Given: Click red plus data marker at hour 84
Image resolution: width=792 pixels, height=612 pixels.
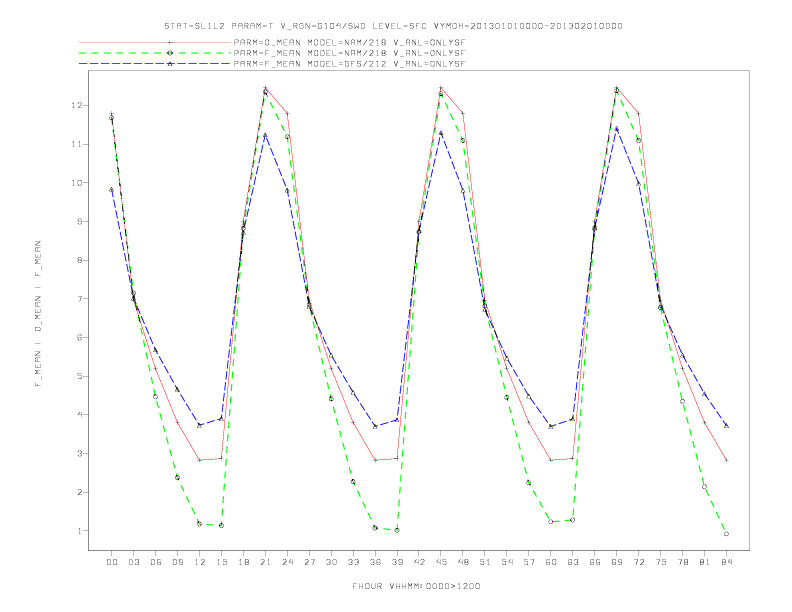Looking at the screenshot, I should point(726,460).
